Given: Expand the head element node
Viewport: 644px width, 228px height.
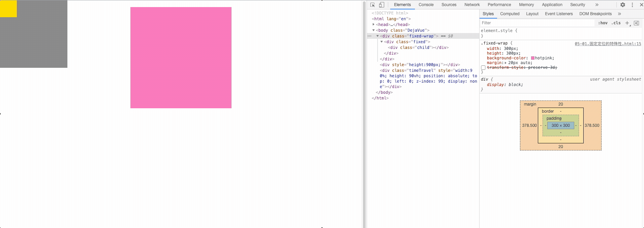Looking at the screenshot, I should tap(373, 25).
